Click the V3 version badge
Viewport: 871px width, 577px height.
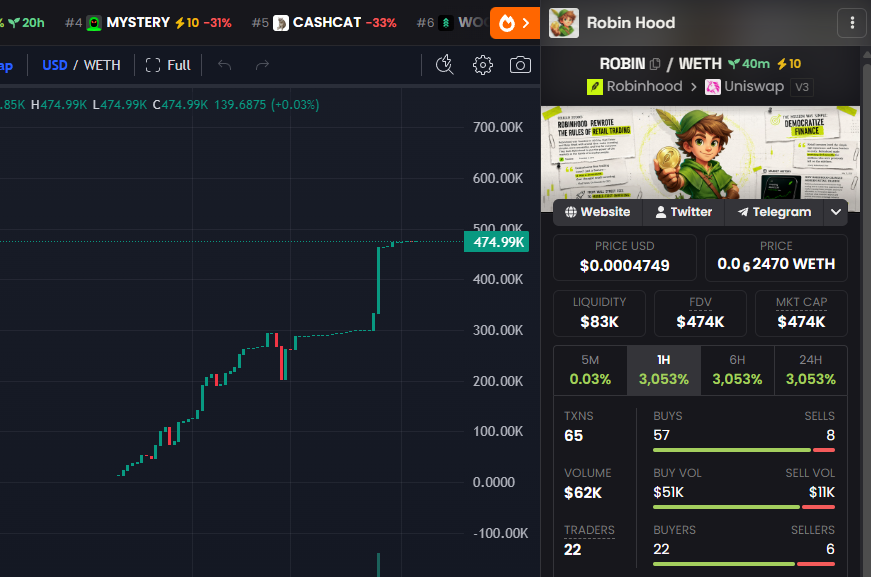pyautogui.click(x=802, y=87)
